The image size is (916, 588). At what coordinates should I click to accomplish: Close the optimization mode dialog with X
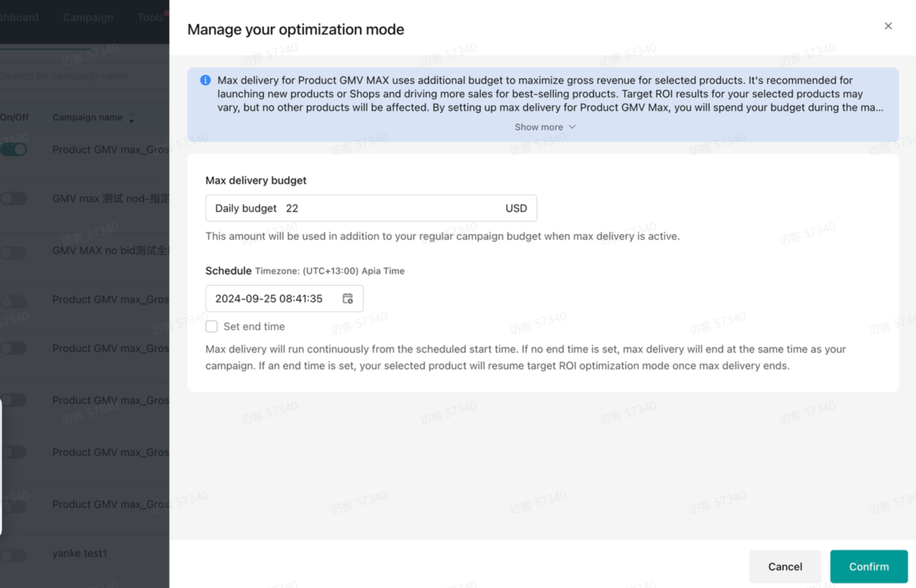pyautogui.click(x=888, y=26)
